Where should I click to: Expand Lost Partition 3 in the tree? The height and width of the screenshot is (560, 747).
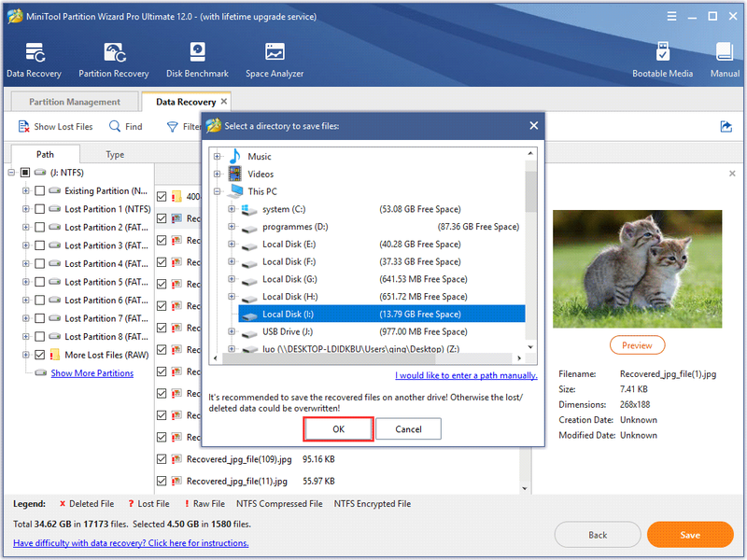(x=26, y=245)
